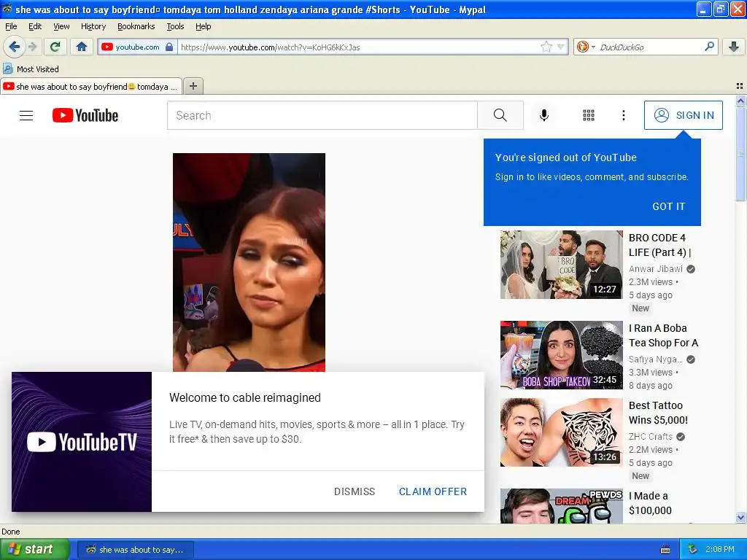This screenshot has width=747, height=560.
Task: Dismiss the signed-out notice with GOT IT
Action: [668, 206]
